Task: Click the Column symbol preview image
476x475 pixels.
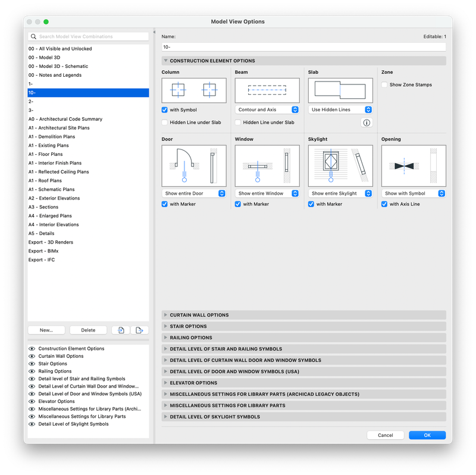Action: tap(194, 90)
